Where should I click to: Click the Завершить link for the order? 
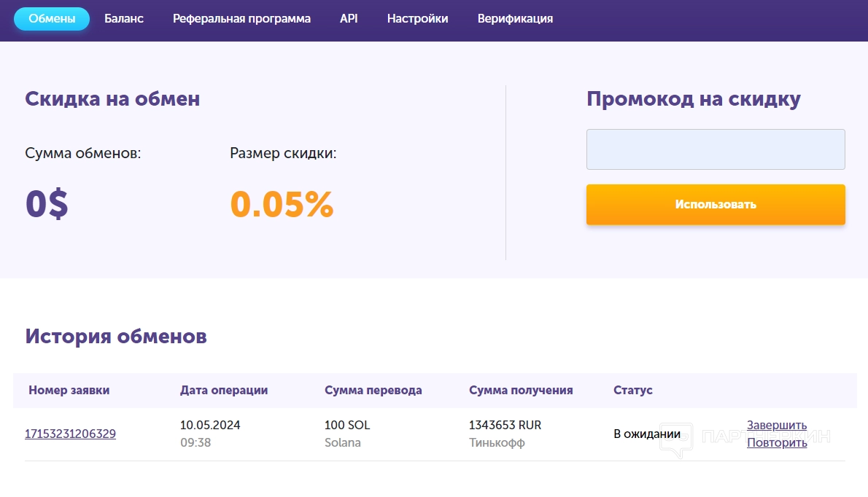(777, 426)
